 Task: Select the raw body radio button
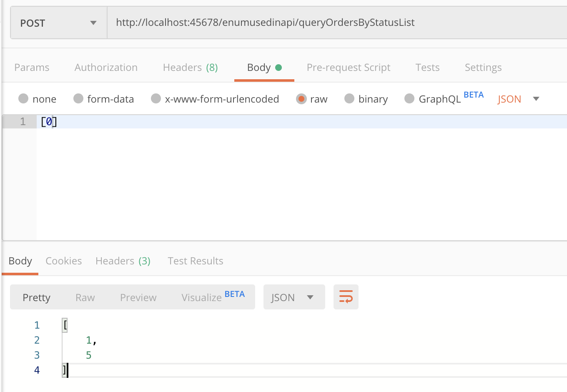(301, 99)
